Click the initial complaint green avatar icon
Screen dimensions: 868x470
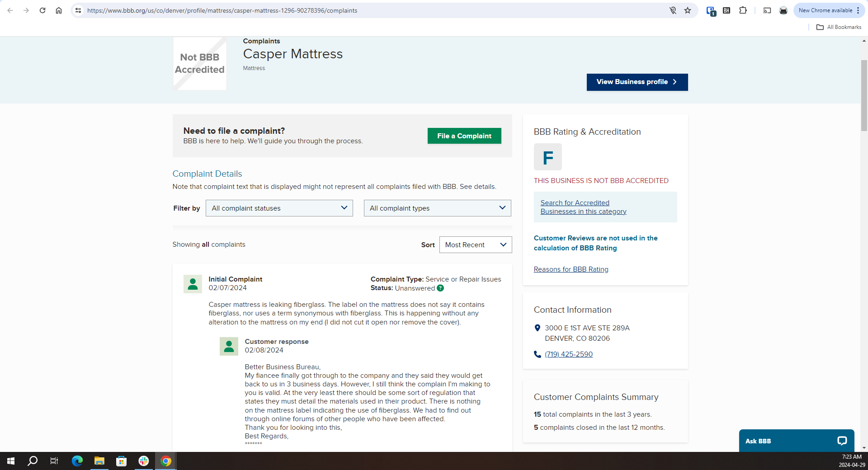(193, 284)
